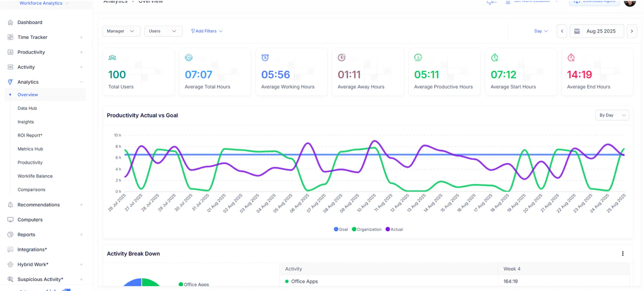Click the Average Productive Hours icon
The image size is (644, 291).
[418, 58]
